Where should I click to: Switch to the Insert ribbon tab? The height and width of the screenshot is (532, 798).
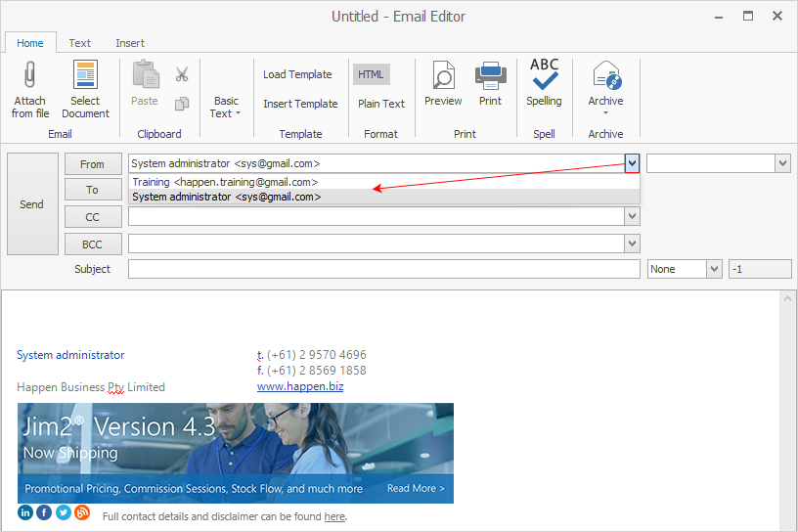click(130, 43)
